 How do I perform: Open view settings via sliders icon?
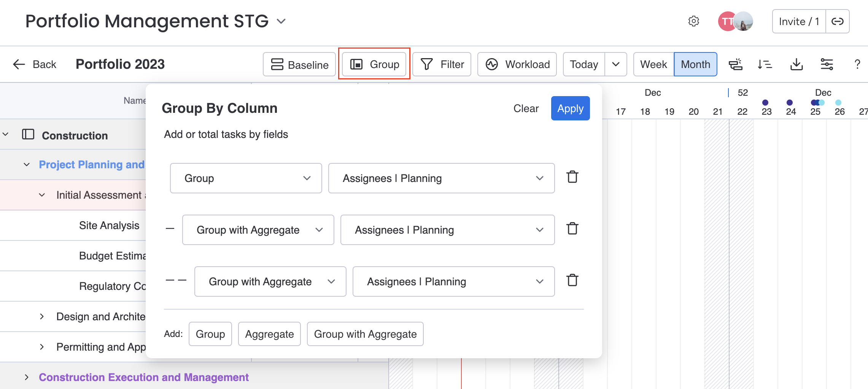[827, 64]
